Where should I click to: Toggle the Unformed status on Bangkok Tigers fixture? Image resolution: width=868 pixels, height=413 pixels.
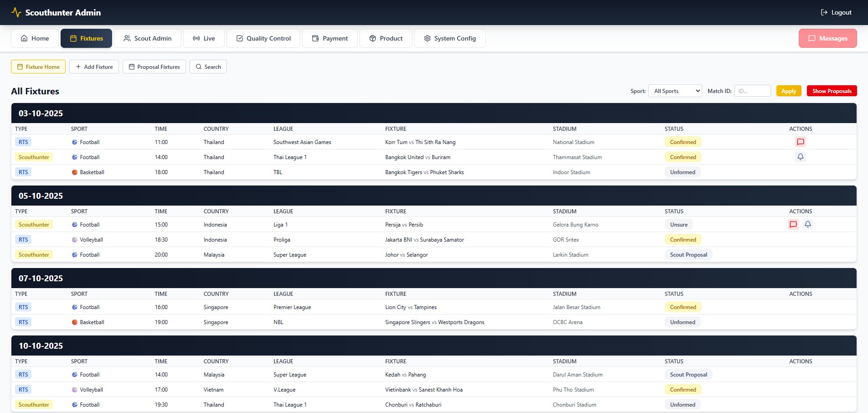tap(683, 172)
